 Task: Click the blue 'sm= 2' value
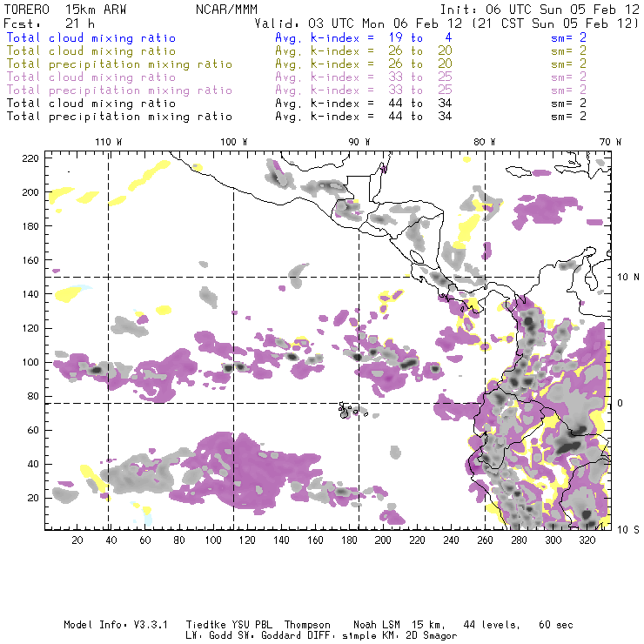tap(568, 37)
